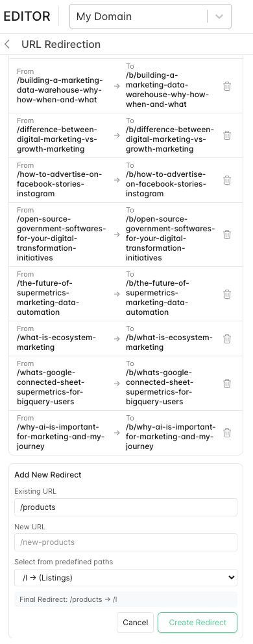The width and height of the screenshot is (253, 644).
Task: Delete the why-ai-is-important redirect
Action: (x=226, y=433)
